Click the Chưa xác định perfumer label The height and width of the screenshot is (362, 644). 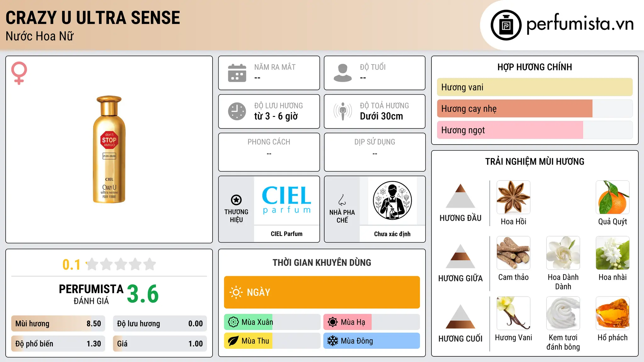(392, 234)
